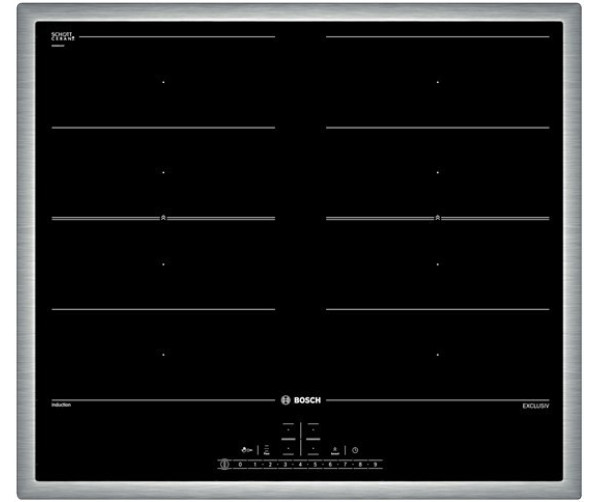Tap the boost function symbol
Viewport: 598px width, 502px height.
[335, 451]
